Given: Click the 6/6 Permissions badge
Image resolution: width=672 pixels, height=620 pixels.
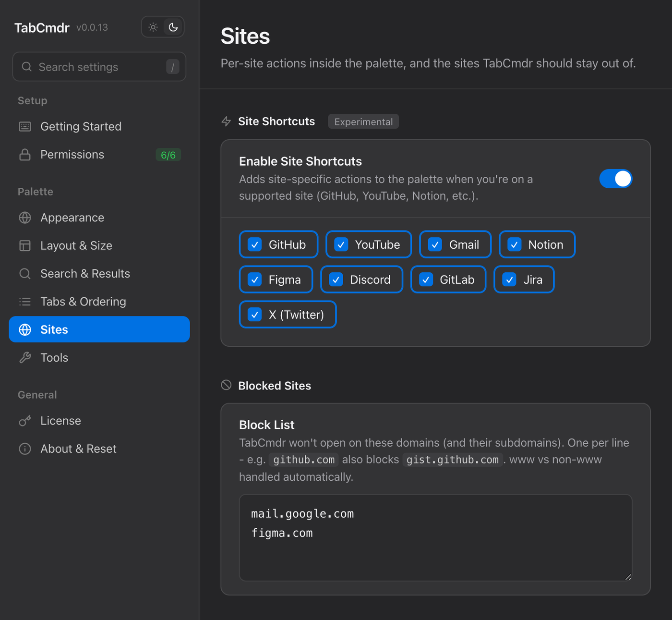Looking at the screenshot, I should (168, 155).
